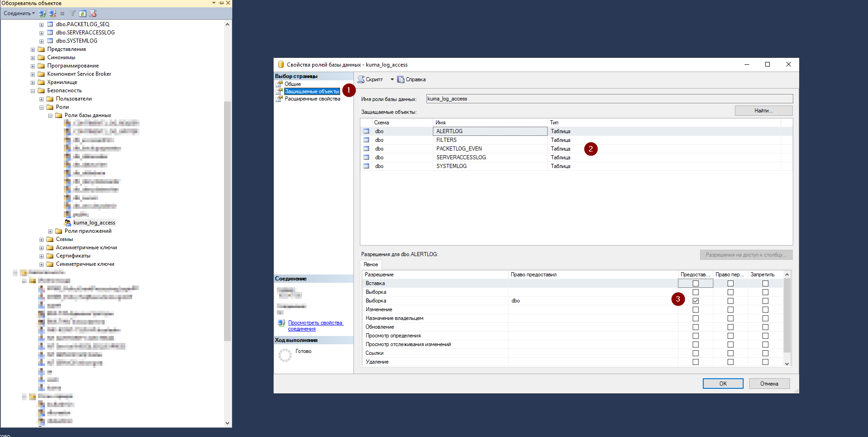Click the Refresh icon in Object Explorer
Screen dimensions: 868x437
(83, 13)
